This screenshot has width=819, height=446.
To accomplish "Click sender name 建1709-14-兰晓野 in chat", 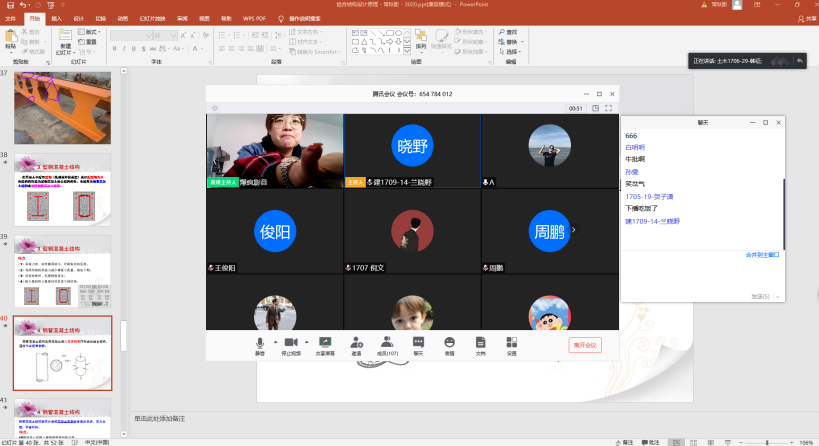I will 652,221.
